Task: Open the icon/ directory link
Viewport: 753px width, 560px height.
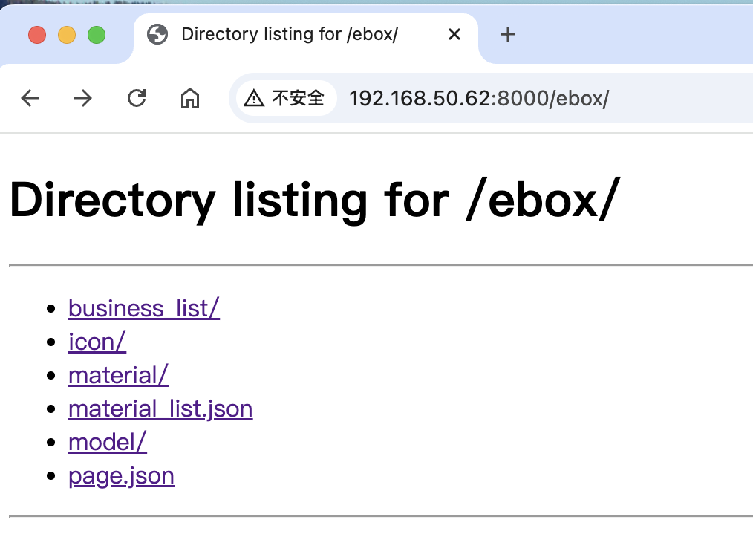Action: [x=97, y=342]
